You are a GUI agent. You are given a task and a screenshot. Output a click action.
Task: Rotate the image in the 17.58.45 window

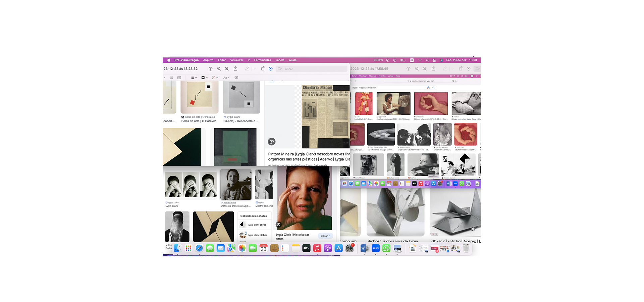[x=461, y=69]
